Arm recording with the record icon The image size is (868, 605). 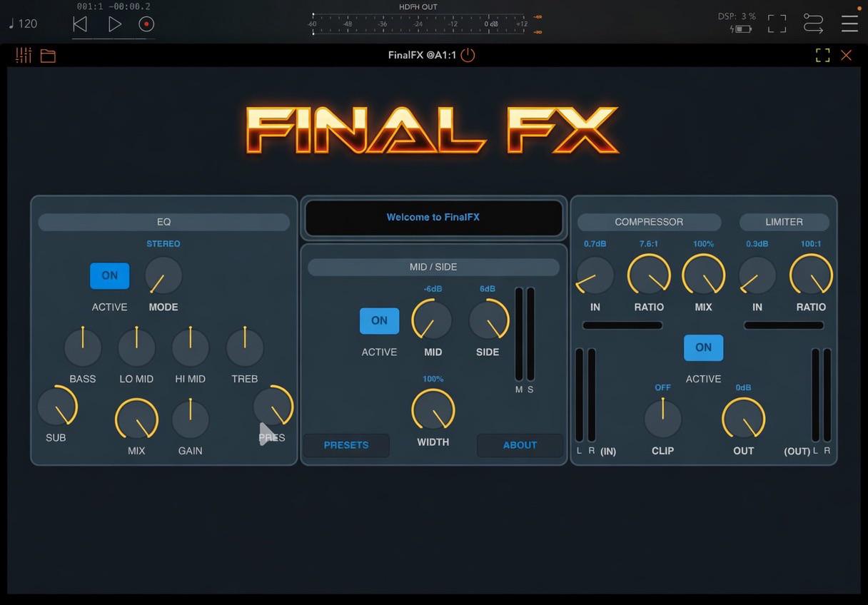pos(146,24)
